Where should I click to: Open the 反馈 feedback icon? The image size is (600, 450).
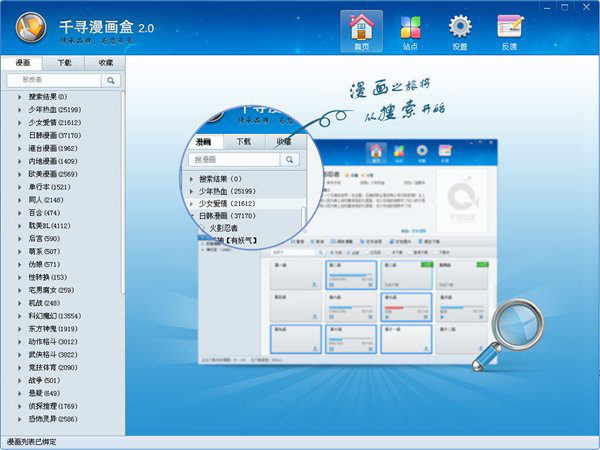point(510,31)
